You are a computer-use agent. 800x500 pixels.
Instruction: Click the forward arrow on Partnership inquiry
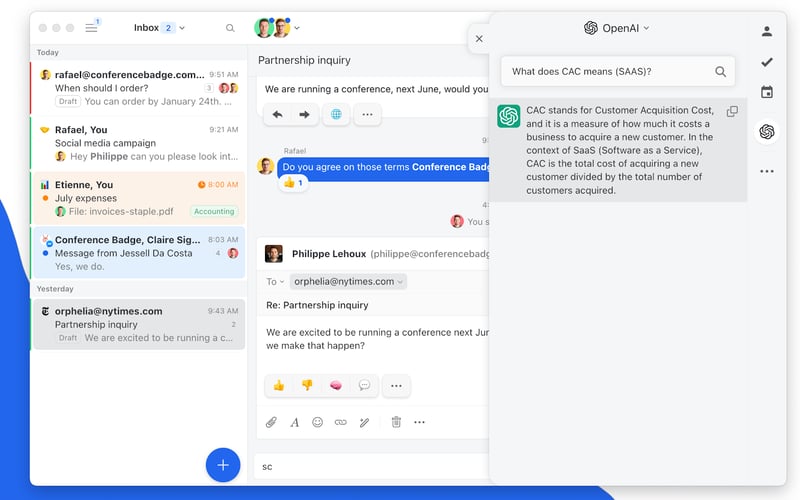click(304, 114)
